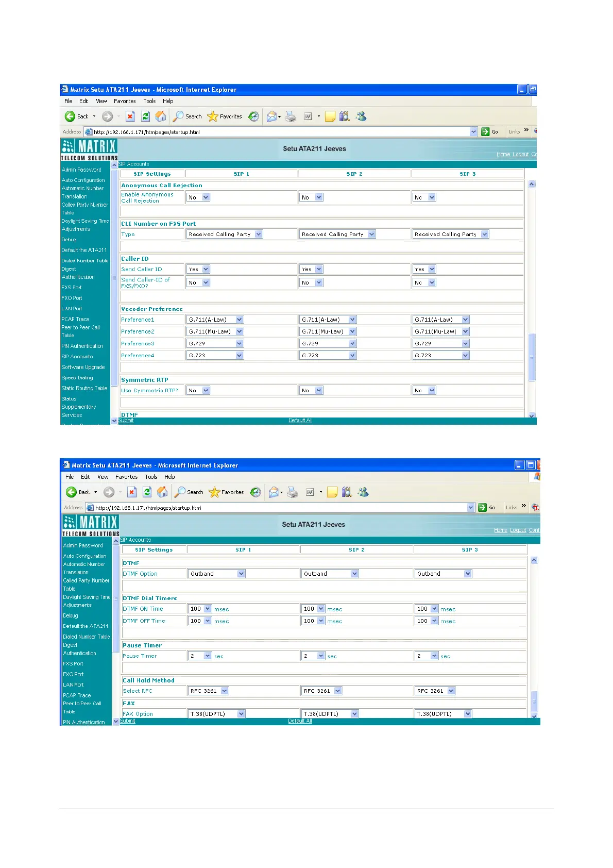This screenshot has width=613, height=868.
Task: Open the Tools menu in the upper window
Action: pos(149,102)
